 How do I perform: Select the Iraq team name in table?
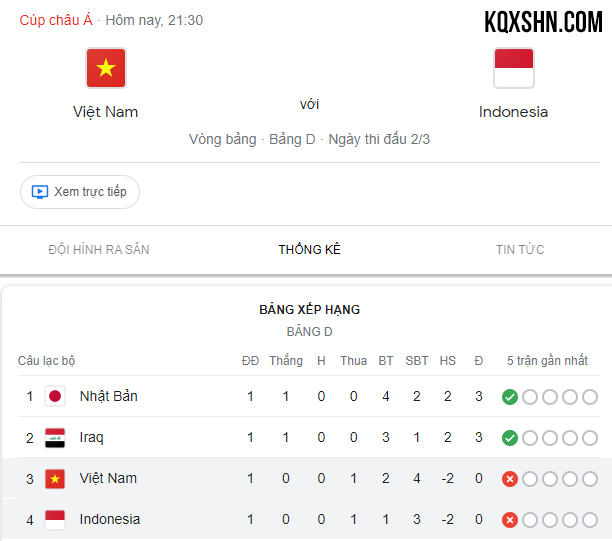(92, 438)
